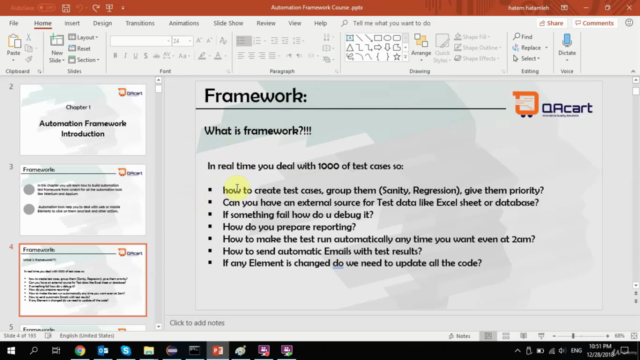Toggle AutoSave switch

[x=46, y=8]
